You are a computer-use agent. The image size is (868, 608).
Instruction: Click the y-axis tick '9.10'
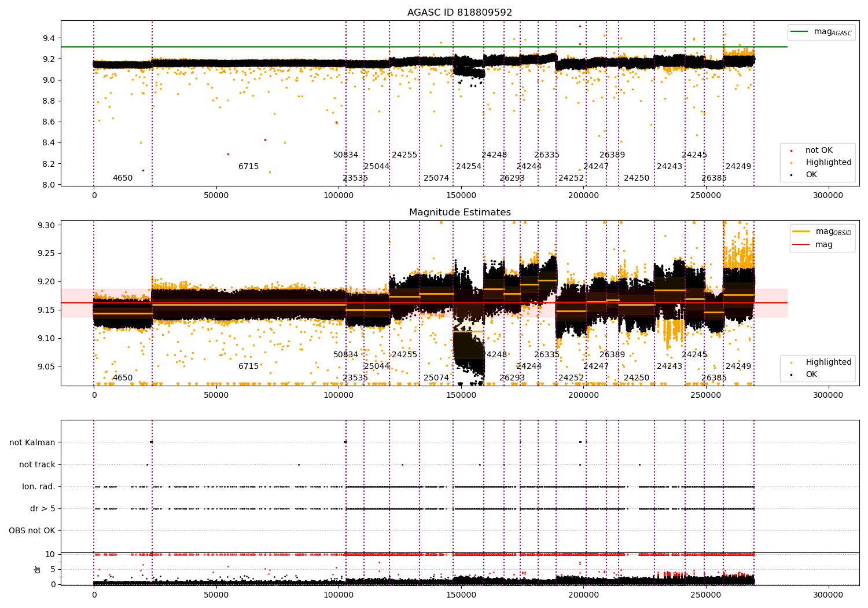(46, 338)
